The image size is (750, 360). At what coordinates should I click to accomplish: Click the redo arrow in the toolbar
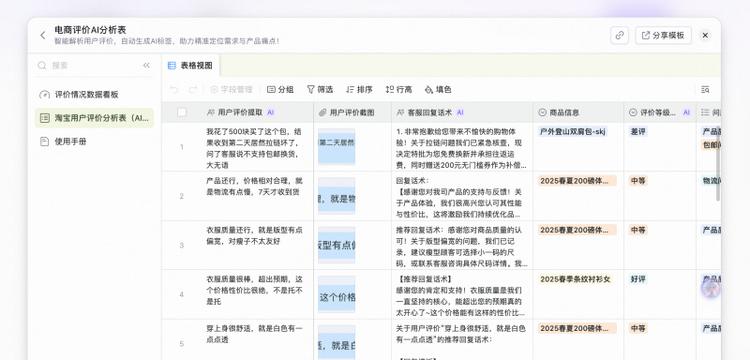(193, 89)
